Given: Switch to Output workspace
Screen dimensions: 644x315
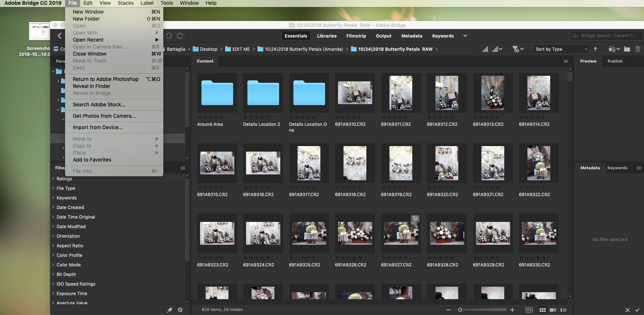Looking at the screenshot, I should click(384, 36).
